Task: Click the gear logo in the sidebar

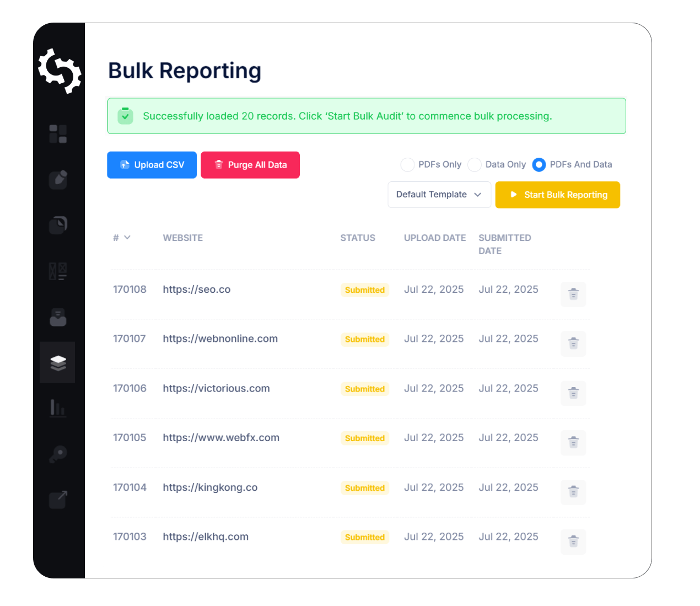Action: 60,71
